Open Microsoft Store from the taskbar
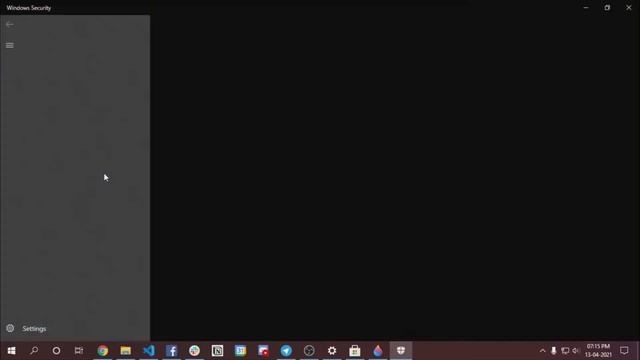 [x=355, y=351]
